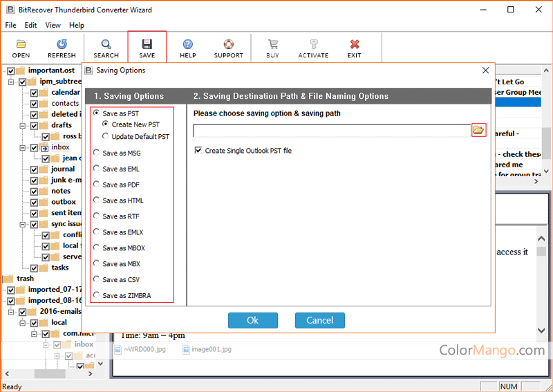Collapse the local folder node

point(23,323)
